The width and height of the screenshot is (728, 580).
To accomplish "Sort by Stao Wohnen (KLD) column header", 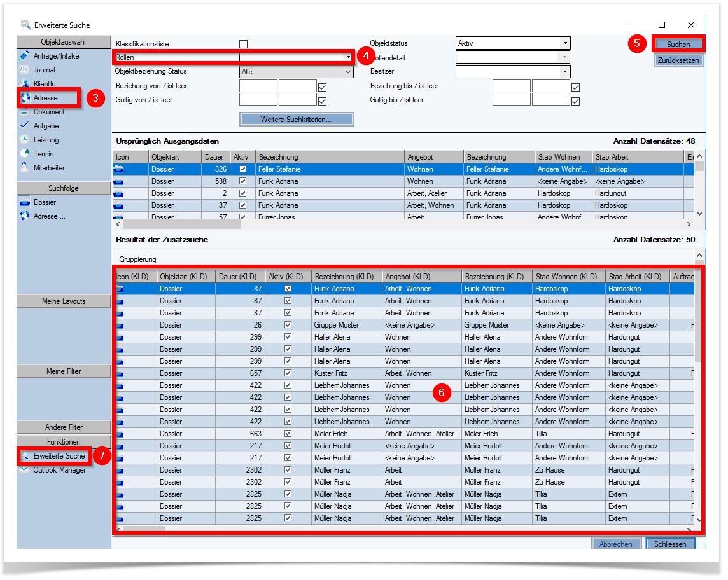I will pyautogui.click(x=569, y=277).
